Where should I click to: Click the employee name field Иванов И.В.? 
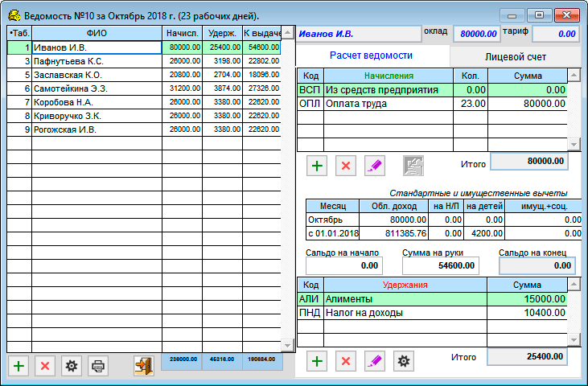[x=359, y=34]
